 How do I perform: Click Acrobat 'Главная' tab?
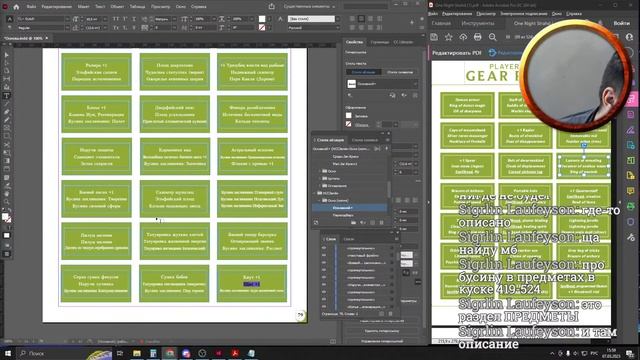tap(441, 23)
